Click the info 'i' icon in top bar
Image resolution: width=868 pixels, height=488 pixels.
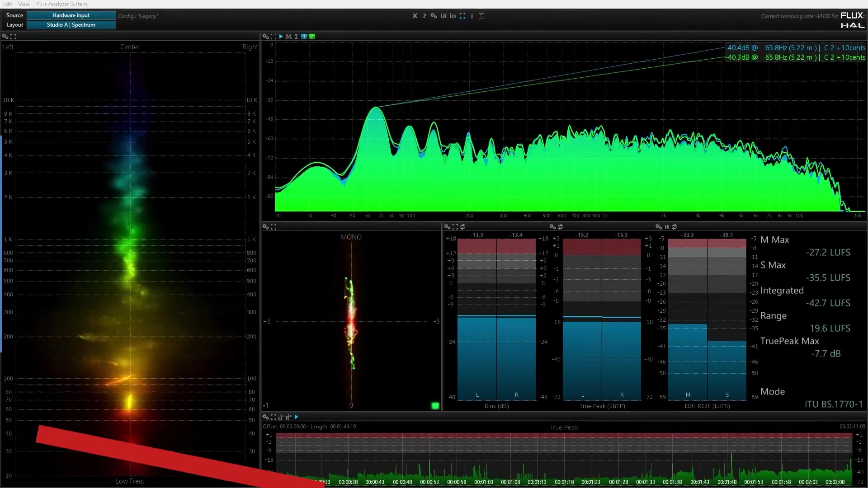point(472,16)
